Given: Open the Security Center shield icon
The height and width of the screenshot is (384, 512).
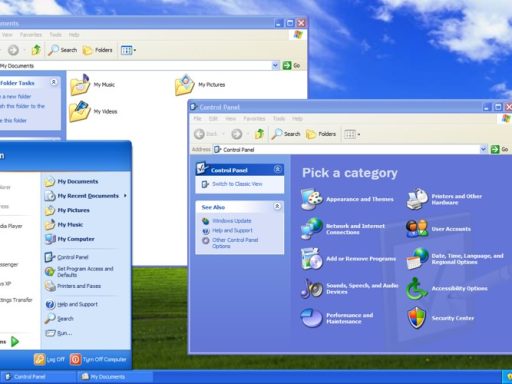Looking at the screenshot, I should (417, 318).
